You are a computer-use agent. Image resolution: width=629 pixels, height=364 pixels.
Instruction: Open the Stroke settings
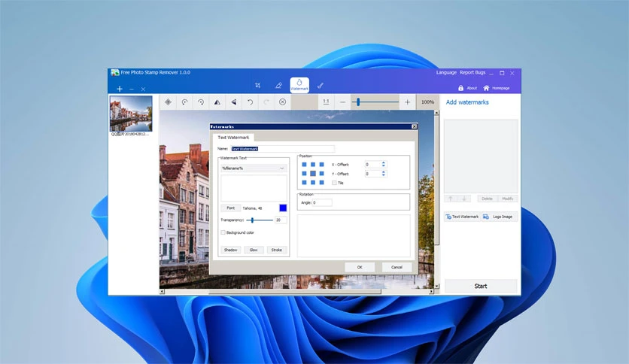tap(276, 250)
